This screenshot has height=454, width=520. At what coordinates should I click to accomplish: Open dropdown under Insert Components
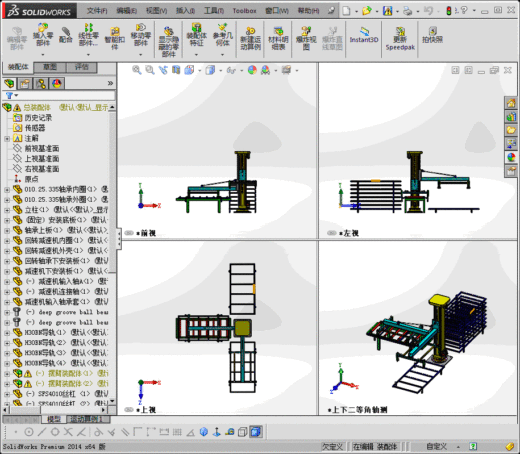(43, 54)
